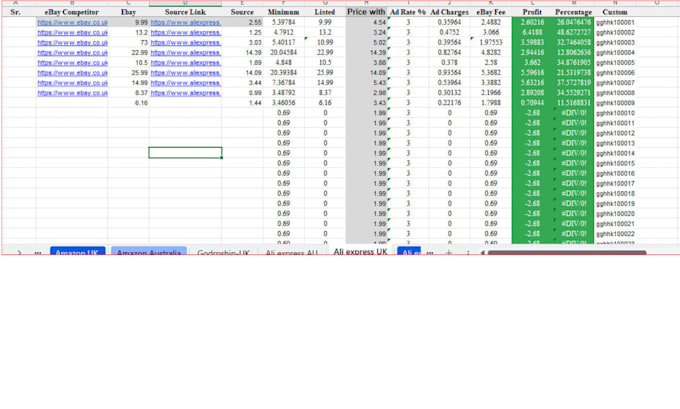Select the 'Listed' header cell

tap(325, 12)
